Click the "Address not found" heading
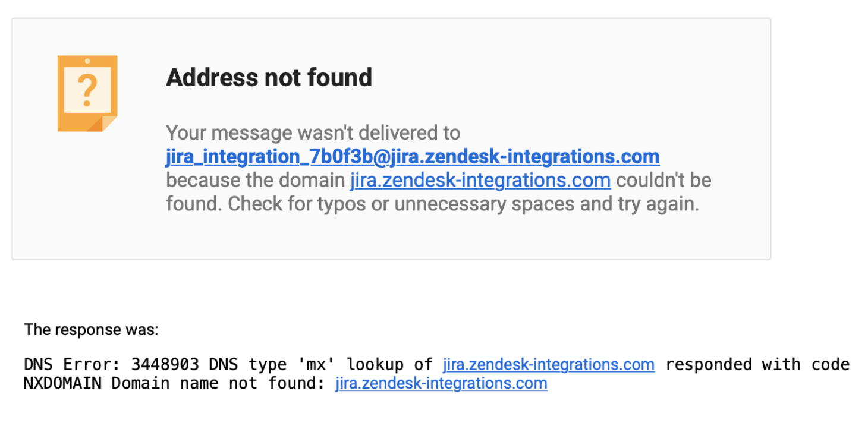This screenshot has height=423, width=868. pos(269,78)
